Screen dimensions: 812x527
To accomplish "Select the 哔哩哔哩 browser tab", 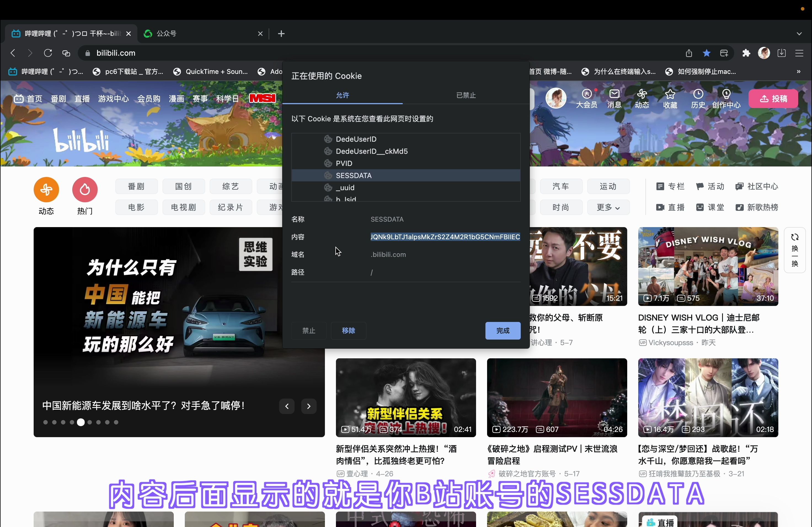I will (71, 34).
